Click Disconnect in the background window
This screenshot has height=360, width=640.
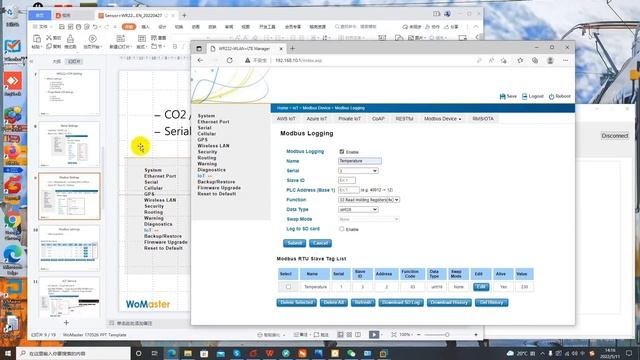[615, 136]
